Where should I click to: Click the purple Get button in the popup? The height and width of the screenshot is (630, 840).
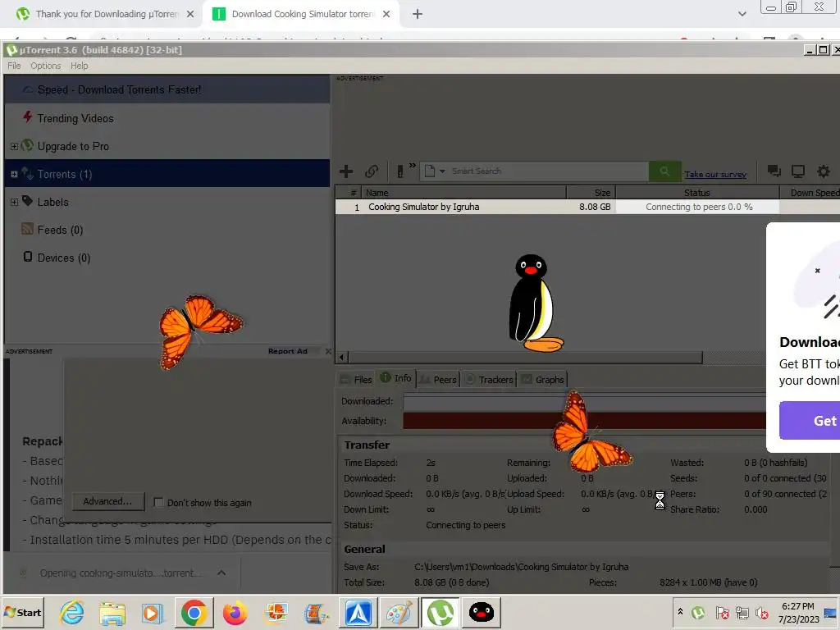pyautogui.click(x=810, y=421)
